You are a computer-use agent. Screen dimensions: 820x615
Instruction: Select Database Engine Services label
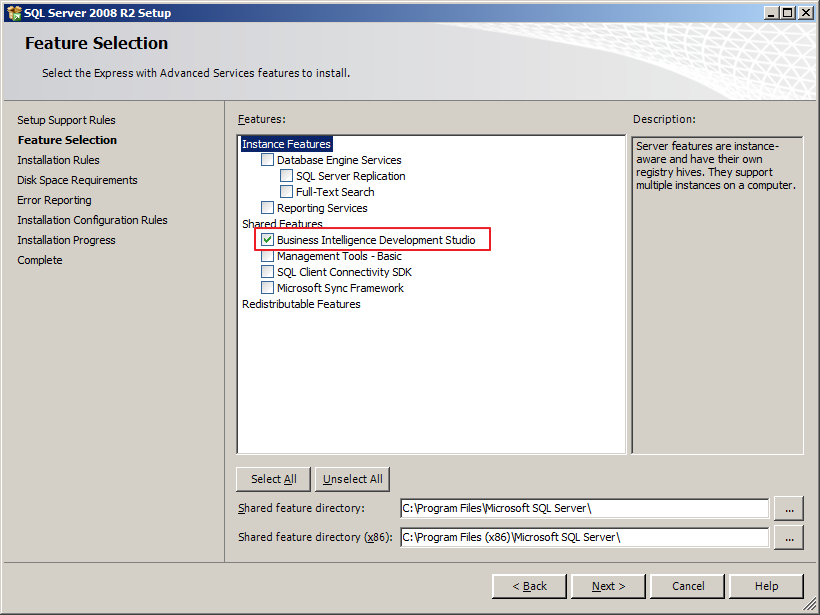(339, 160)
